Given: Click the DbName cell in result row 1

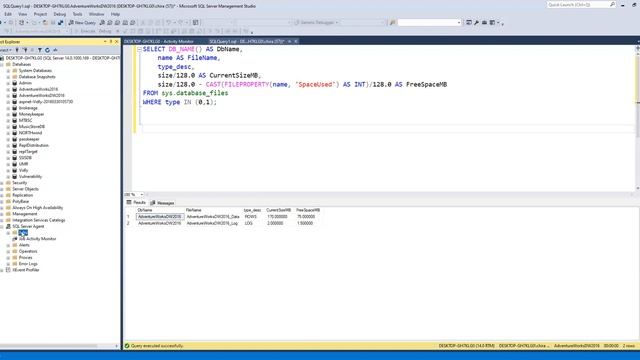Looking at the screenshot, I should click(160, 217).
